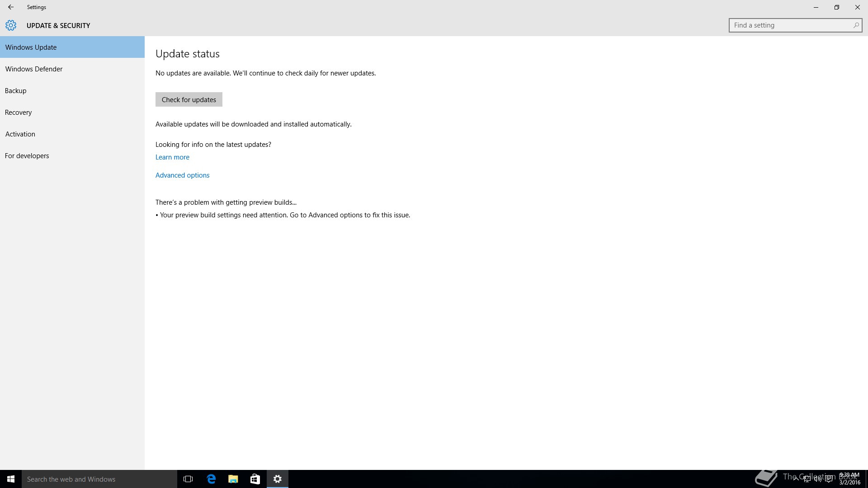Follow the Advanced options link

pos(182,175)
